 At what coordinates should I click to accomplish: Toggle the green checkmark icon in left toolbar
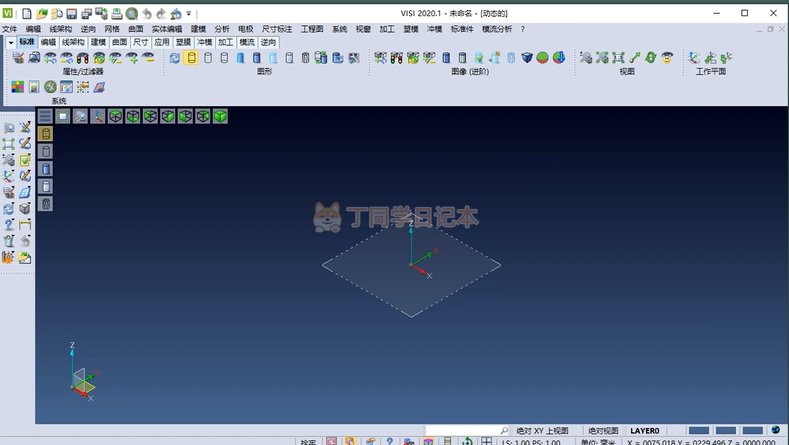25,160
